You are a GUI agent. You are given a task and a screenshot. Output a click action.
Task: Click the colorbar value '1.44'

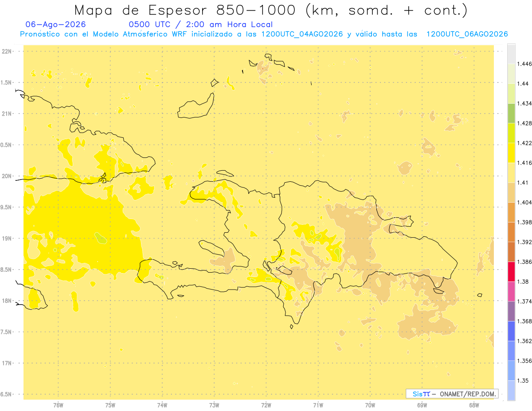(522, 84)
